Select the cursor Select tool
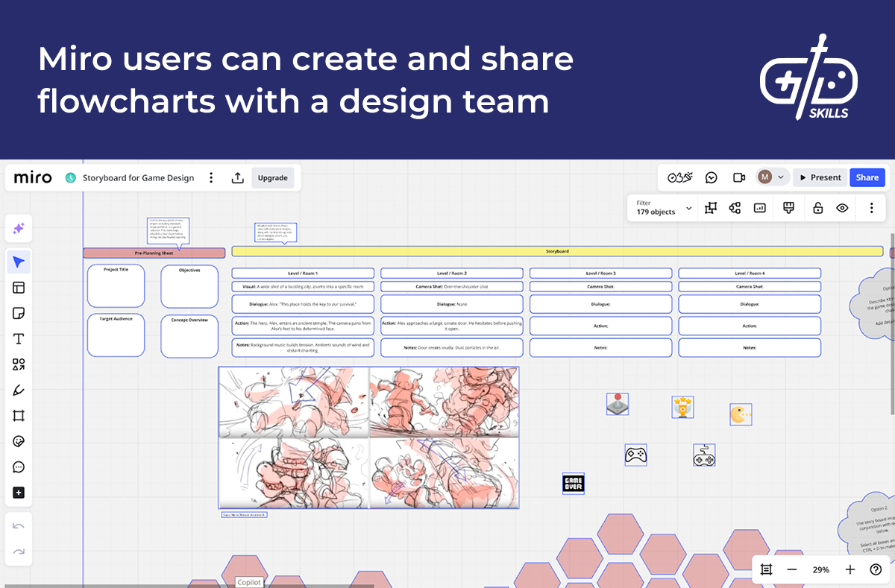The height and width of the screenshot is (588, 895). [x=19, y=262]
